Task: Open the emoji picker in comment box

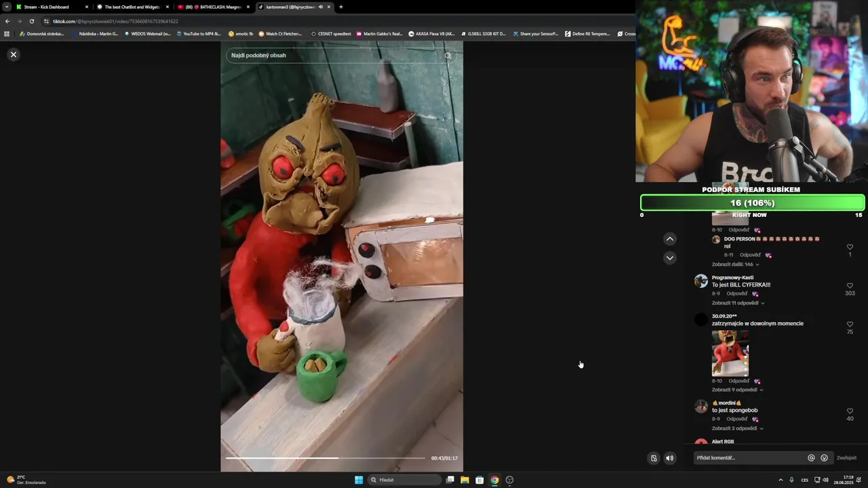Action: (x=824, y=458)
